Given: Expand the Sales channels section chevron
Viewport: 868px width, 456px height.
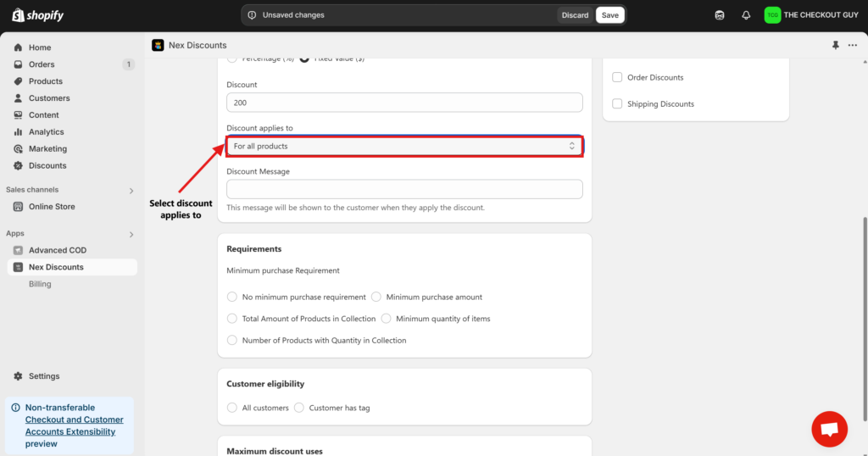Looking at the screenshot, I should [x=131, y=191].
